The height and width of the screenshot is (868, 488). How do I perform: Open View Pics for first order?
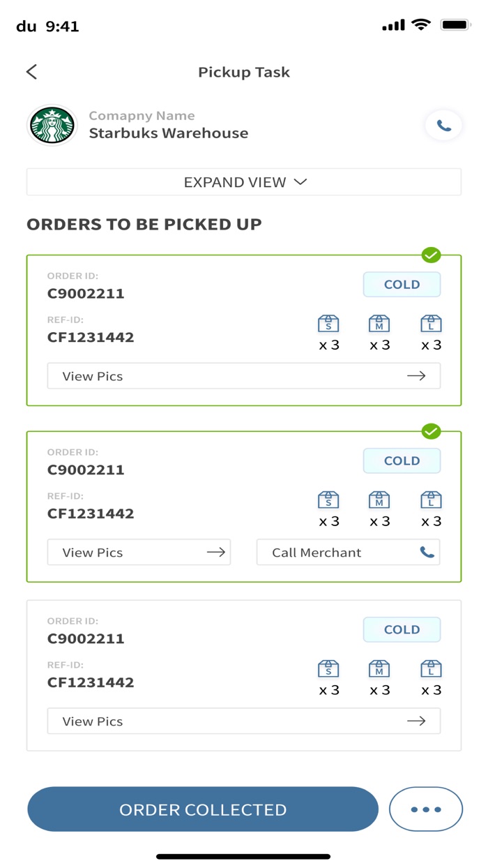pyautogui.click(x=244, y=376)
